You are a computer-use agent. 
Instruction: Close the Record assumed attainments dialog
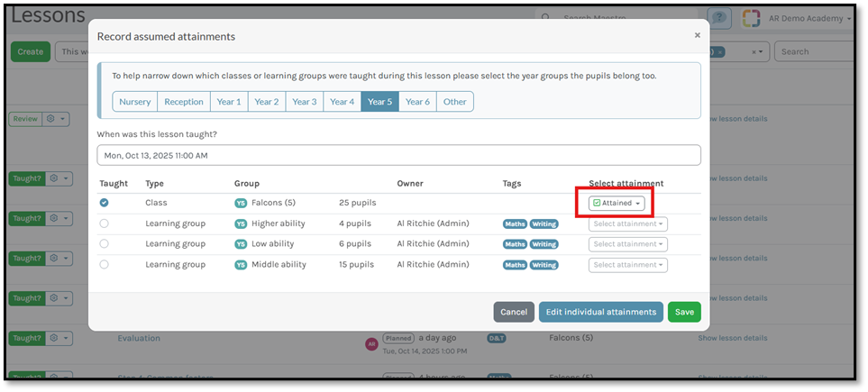click(x=697, y=35)
